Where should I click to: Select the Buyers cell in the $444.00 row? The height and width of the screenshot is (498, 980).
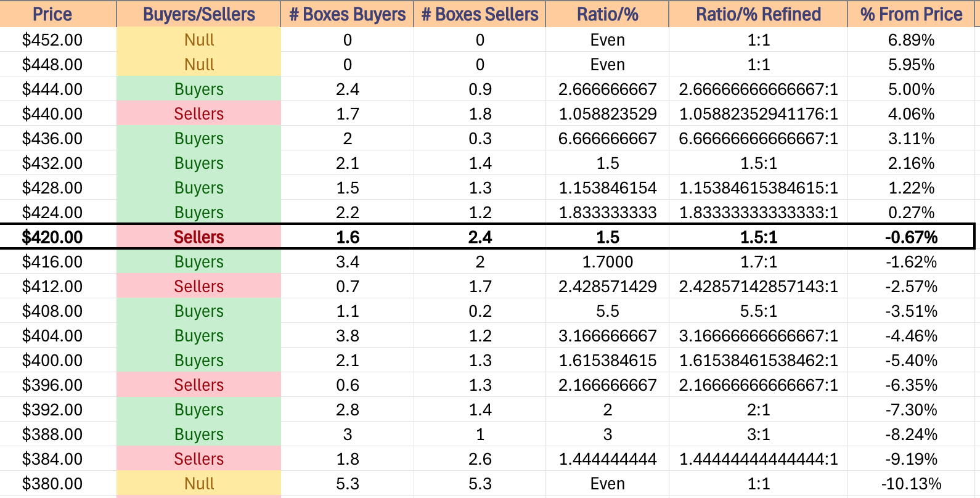coord(198,89)
